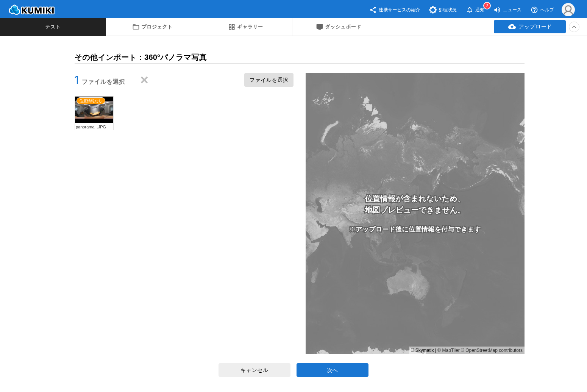Collapse the header with chevron up button

coord(574,27)
